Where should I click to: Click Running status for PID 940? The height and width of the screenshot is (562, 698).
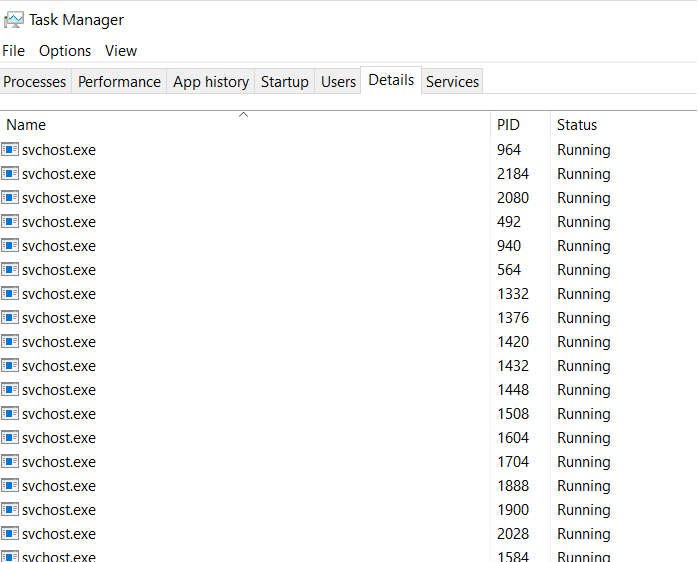[x=584, y=247]
